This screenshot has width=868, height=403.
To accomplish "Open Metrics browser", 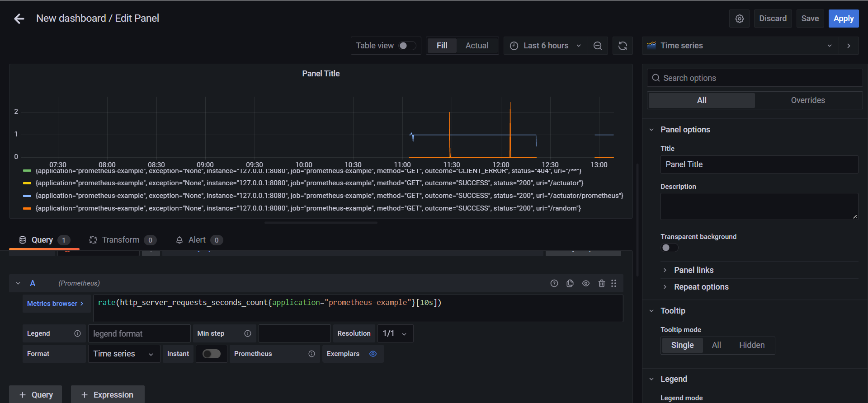I will pyautogui.click(x=57, y=304).
